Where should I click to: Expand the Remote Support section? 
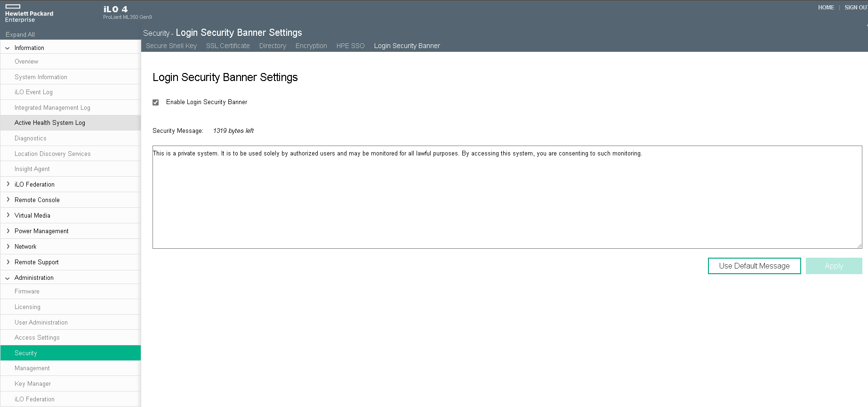tap(8, 262)
